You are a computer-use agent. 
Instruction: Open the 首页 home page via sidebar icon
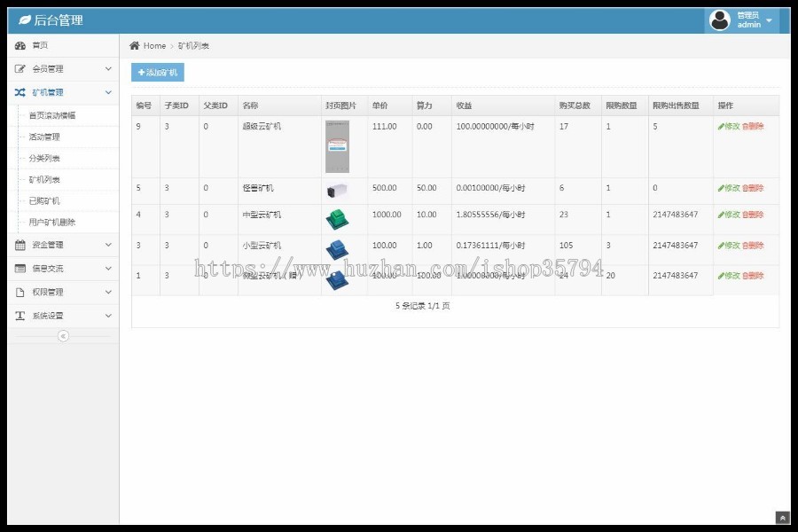point(22,44)
